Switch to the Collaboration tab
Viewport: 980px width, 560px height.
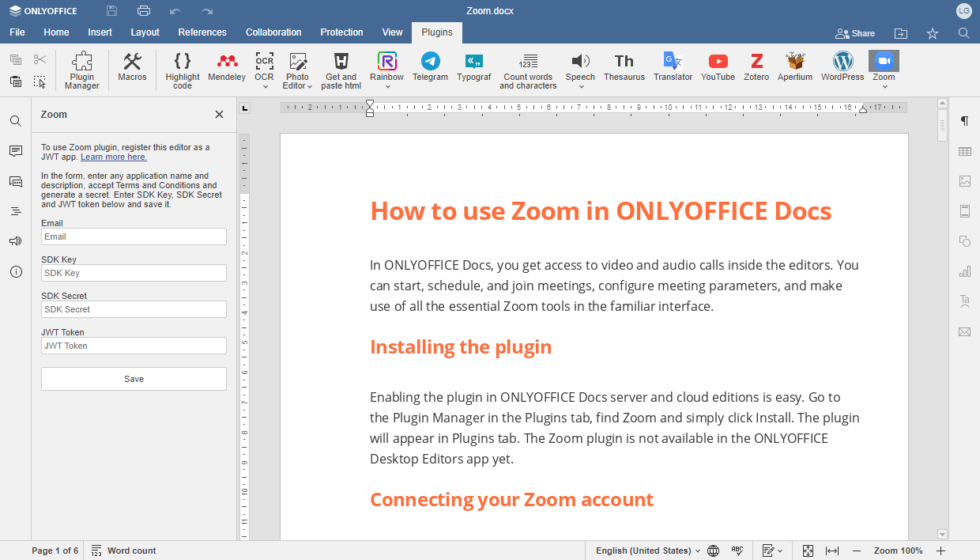point(273,32)
